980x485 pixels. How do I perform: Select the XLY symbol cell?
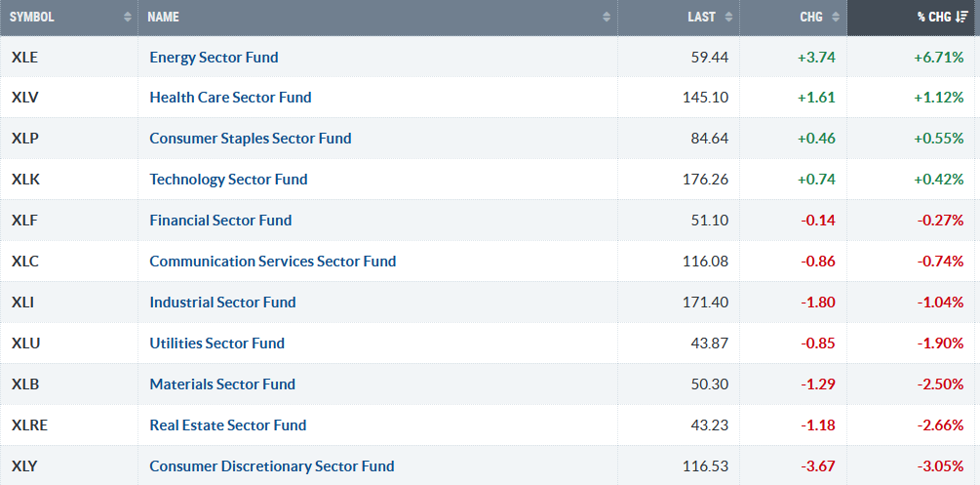tap(69, 465)
